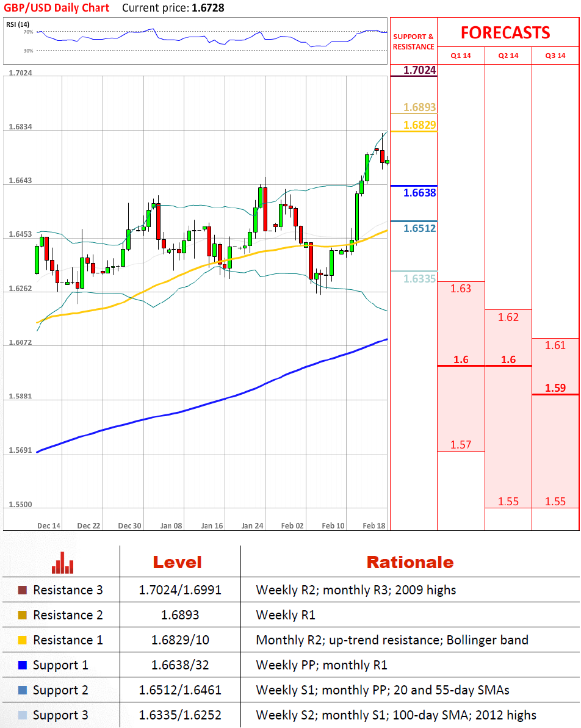Click the Q1 14 lower forecast 1.57
Viewport: 581px width, 728px height.
tap(461, 445)
